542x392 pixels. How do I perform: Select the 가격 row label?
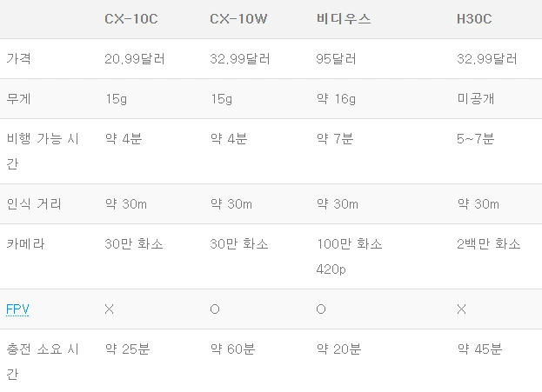click(18, 58)
